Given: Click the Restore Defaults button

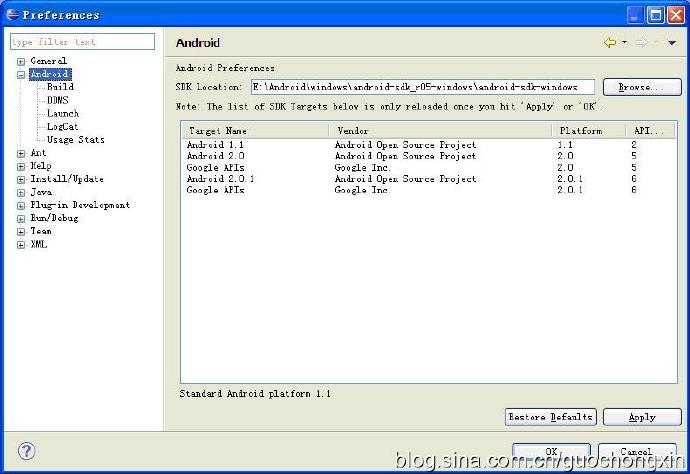Looking at the screenshot, I should (x=551, y=416).
